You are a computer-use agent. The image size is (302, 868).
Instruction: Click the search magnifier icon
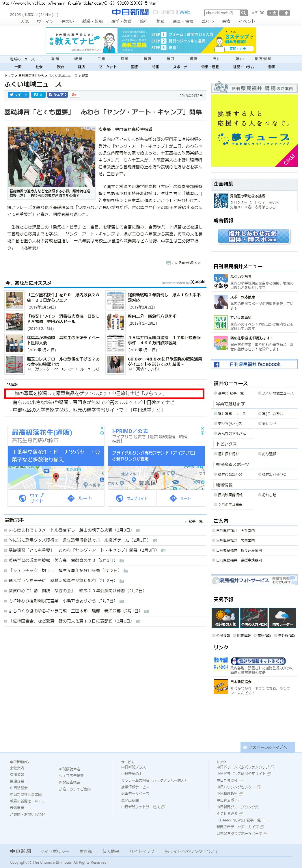(244, 13)
